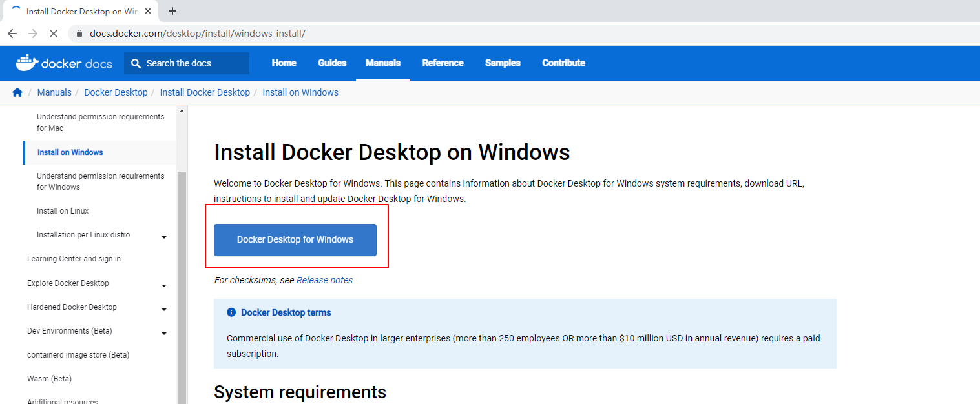980x404 pixels.
Task: Open Wasm (Beta) sidebar item
Action: (x=49, y=379)
